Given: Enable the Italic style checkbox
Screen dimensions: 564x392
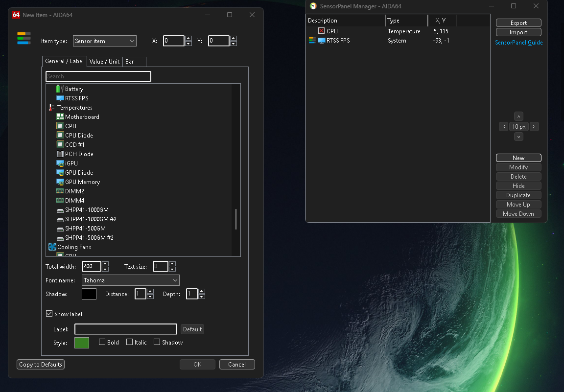Looking at the screenshot, I should [129, 342].
